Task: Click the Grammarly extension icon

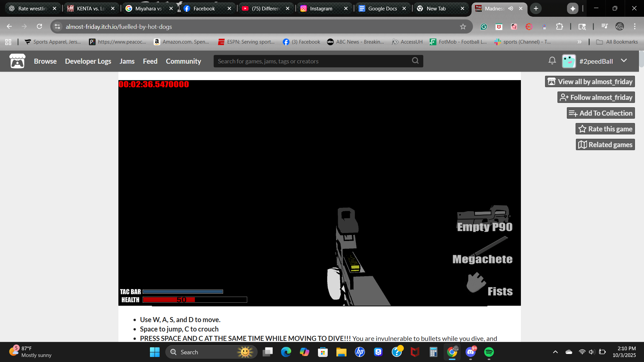Action: coord(484,26)
